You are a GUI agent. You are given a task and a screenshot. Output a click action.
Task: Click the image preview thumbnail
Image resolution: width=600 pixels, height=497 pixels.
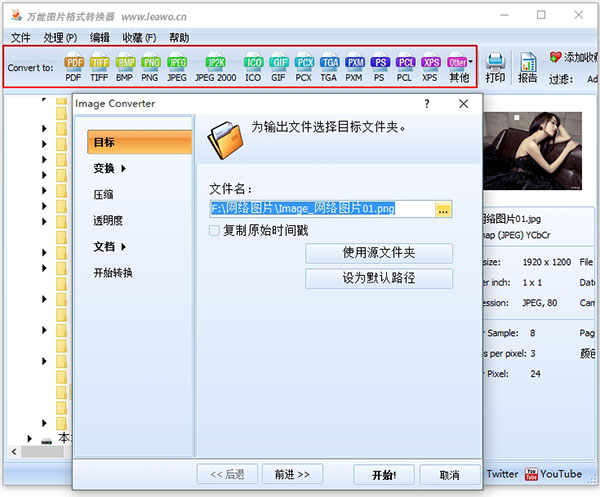(x=532, y=151)
